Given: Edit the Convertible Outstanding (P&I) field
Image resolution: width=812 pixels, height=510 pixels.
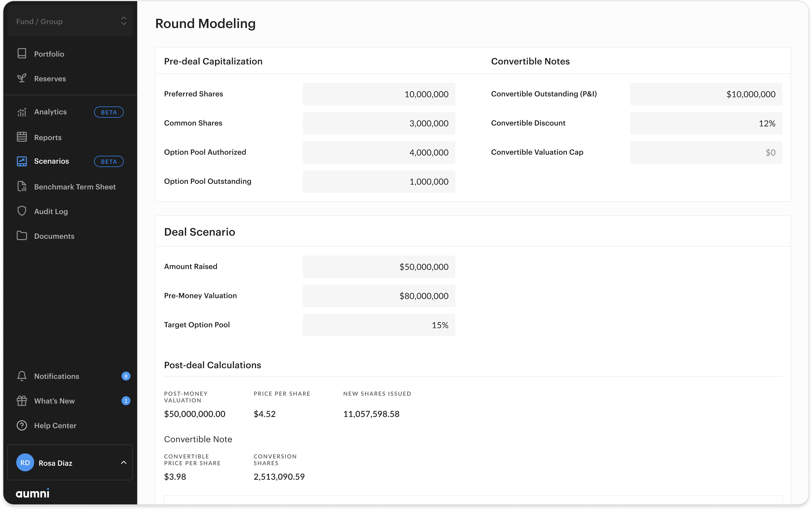Looking at the screenshot, I should 706,94.
